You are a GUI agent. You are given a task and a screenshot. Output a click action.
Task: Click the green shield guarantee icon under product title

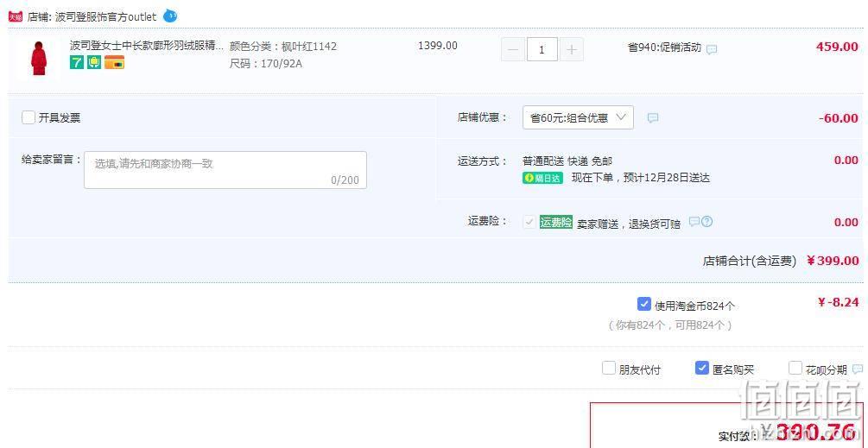coord(94,62)
